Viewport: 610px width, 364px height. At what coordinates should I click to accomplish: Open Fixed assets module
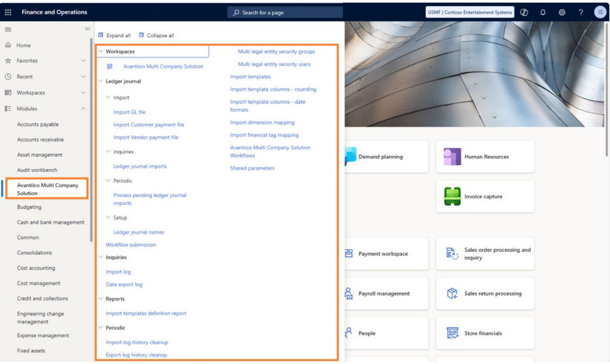[x=31, y=351]
